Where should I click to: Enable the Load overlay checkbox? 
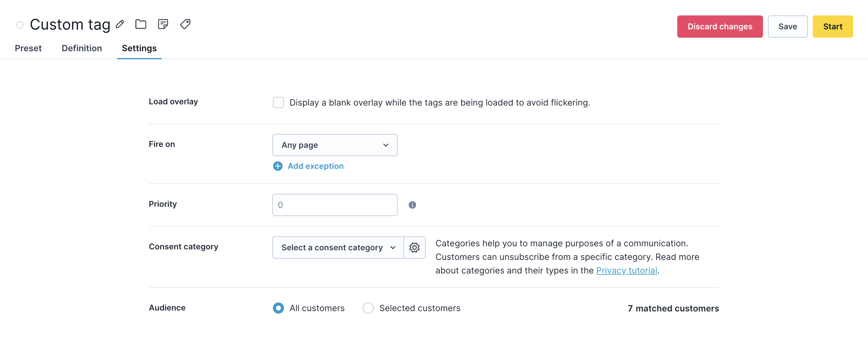(278, 102)
